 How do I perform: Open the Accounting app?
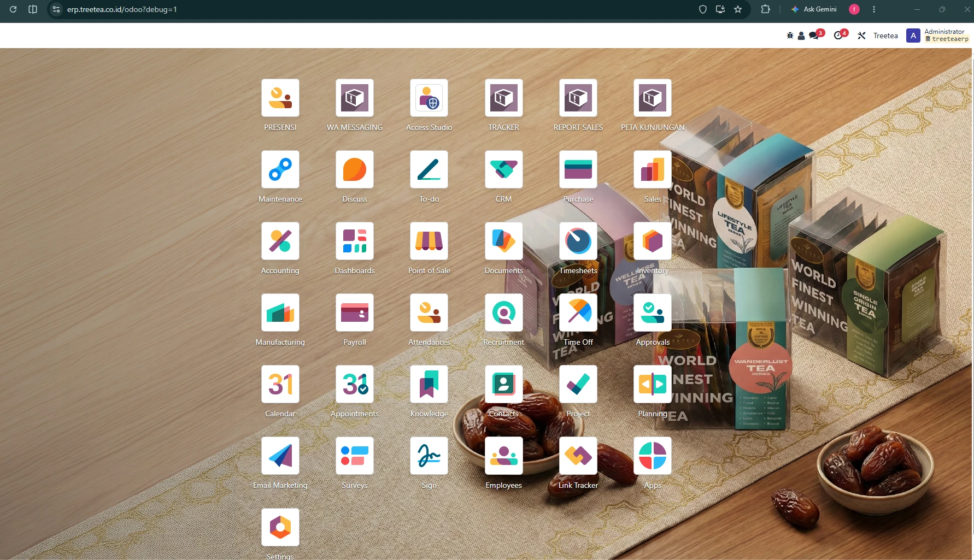[280, 241]
